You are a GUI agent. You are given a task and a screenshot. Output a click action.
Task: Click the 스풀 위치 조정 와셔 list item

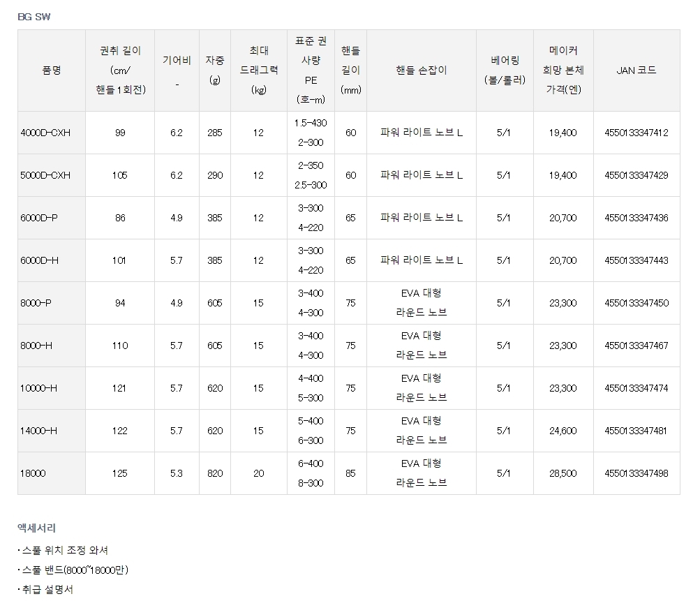[x=64, y=550]
